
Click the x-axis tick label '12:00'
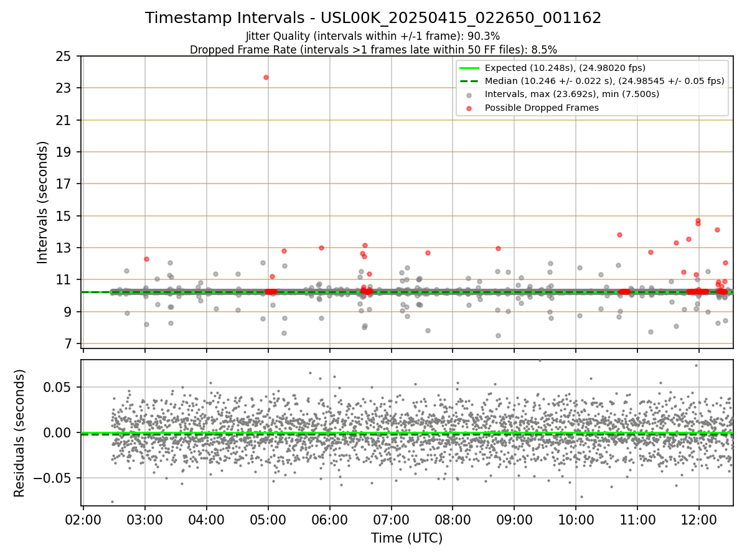pos(699,519)
